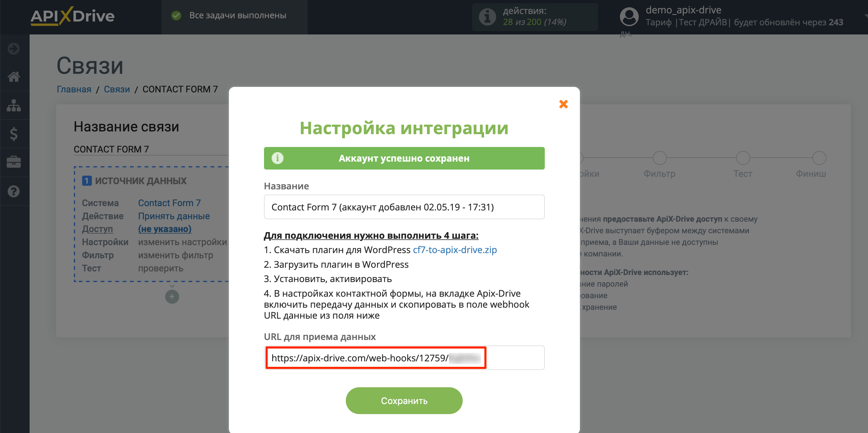Select Финиш step in progress bar
Image resolution: width=868 pixels, height=433 pixels.
[819, 158]
